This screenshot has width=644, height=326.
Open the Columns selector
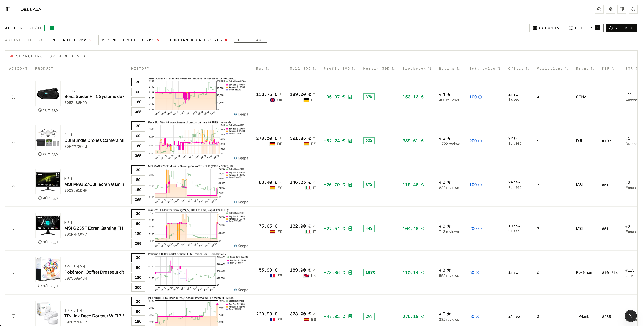(x=546, y=28)
